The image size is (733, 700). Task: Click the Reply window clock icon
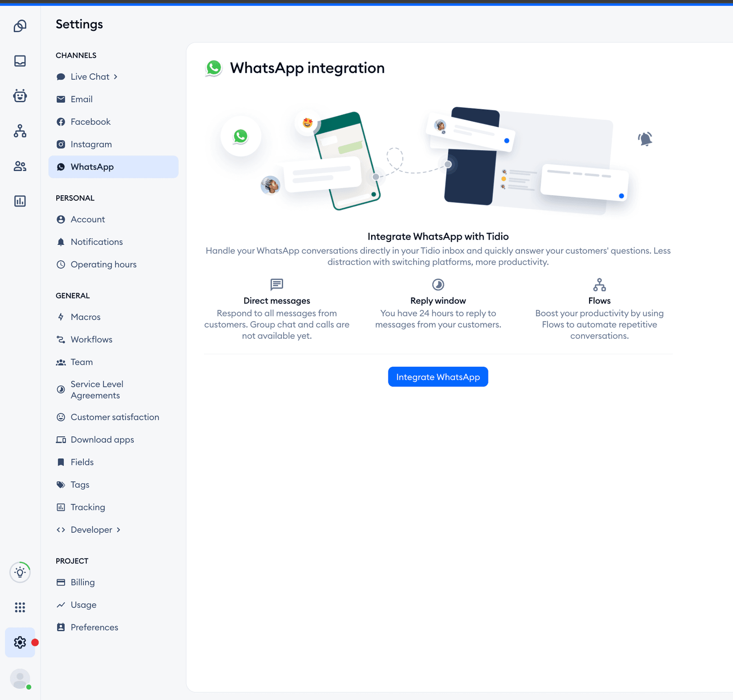[438, 285]
